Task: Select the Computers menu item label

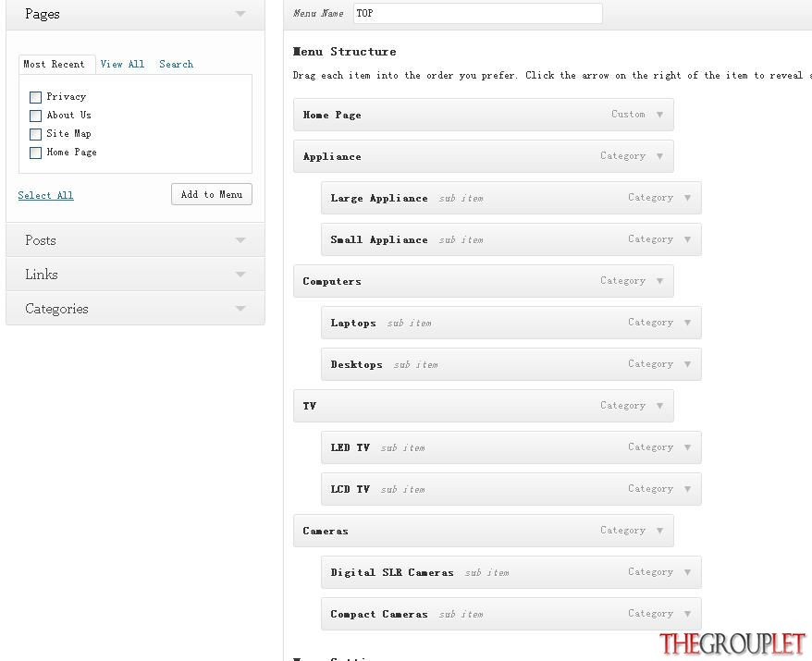Action: 332,281
